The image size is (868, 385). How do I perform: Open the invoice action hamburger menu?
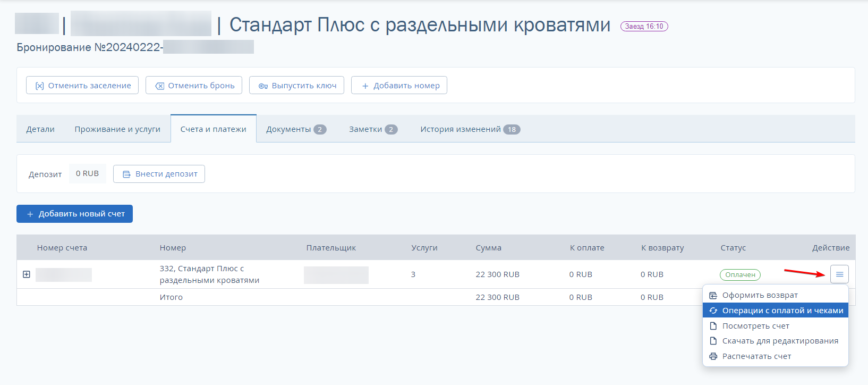839,274
